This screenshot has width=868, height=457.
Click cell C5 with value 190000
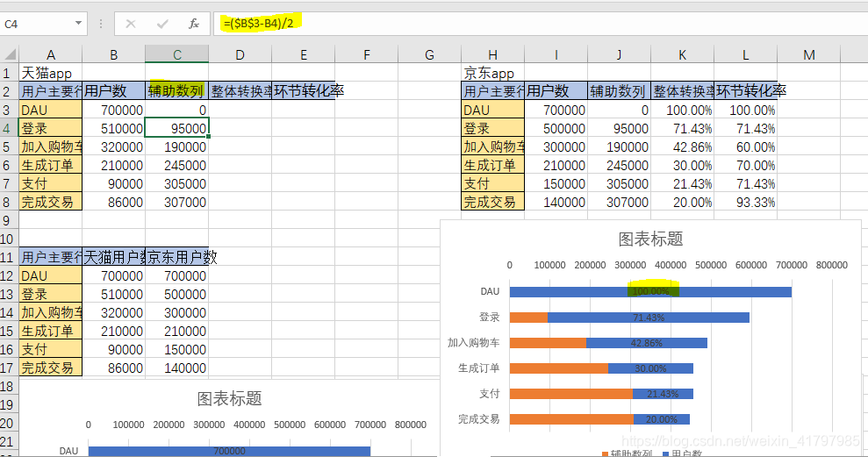(x=177, y=146)
